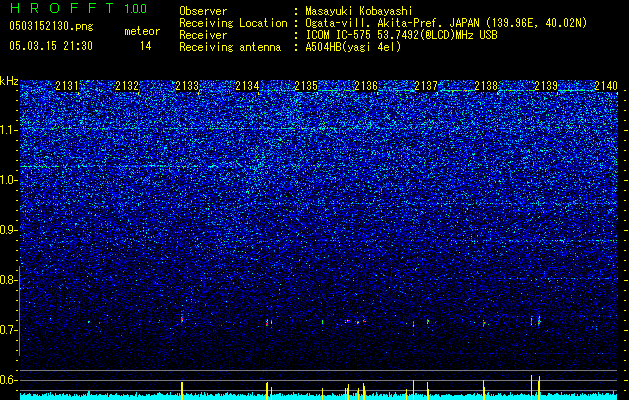Click the 2139 time label
The image size is (629, 400).
546,85
